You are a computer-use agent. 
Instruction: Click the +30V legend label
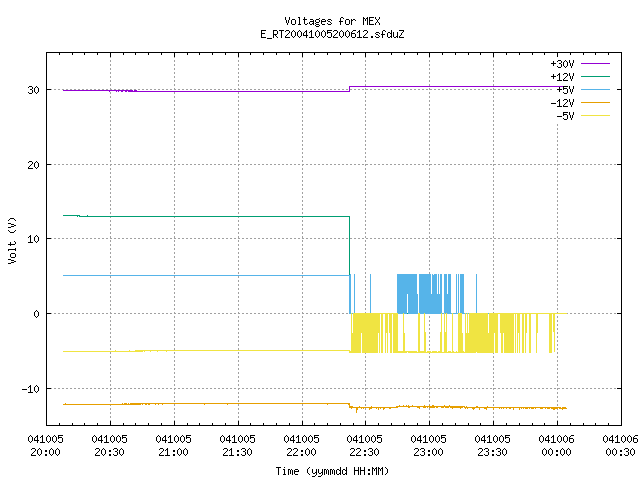562,64
